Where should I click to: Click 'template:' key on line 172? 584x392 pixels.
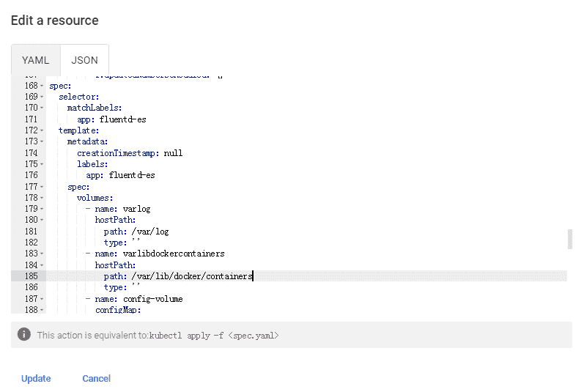tap(78, 130)
